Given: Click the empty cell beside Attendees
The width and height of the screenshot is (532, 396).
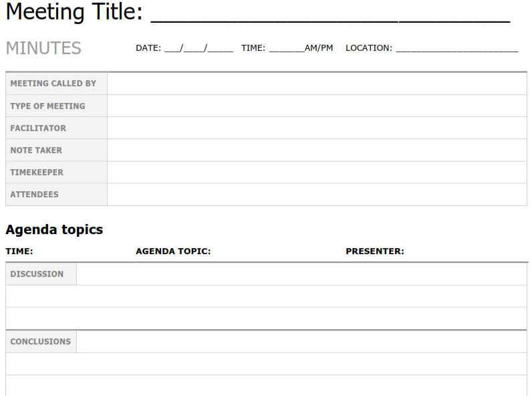Looking at the screenshot, I should click(x=317, y=195).
